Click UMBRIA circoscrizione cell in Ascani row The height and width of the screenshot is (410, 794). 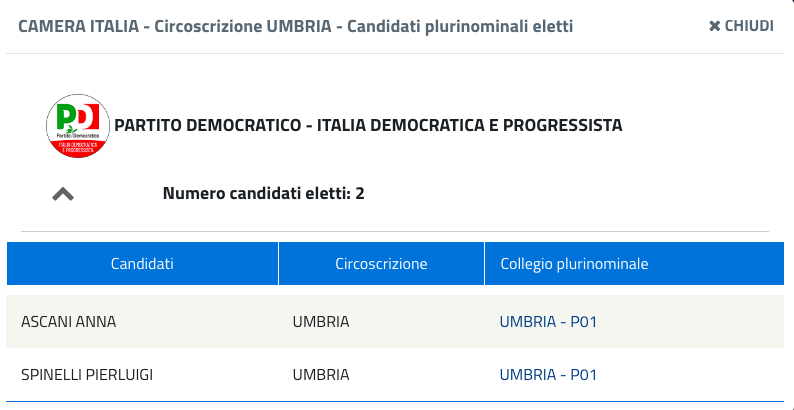(x=321, y=322)
